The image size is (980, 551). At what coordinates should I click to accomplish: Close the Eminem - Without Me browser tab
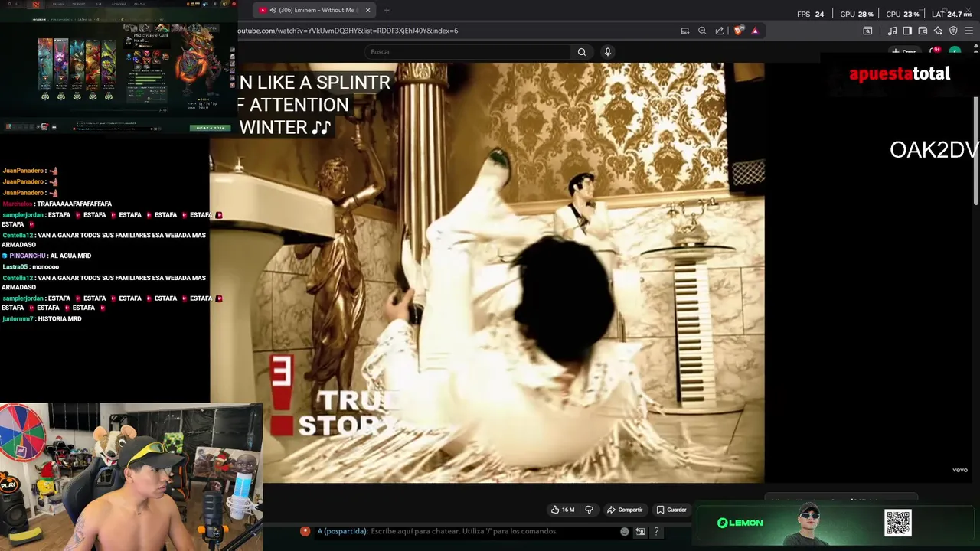click(367, 10)
